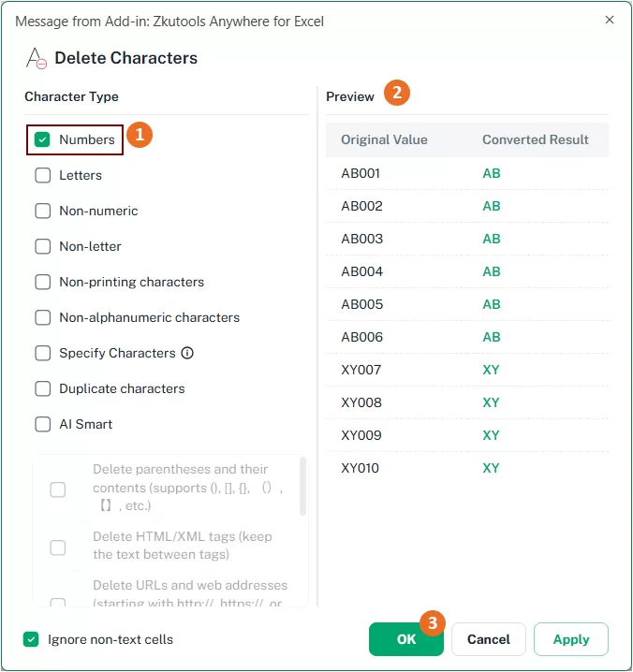Screen dimensions: 633x672
Task: Click the Character Type heading
Action: click(71, 96)
